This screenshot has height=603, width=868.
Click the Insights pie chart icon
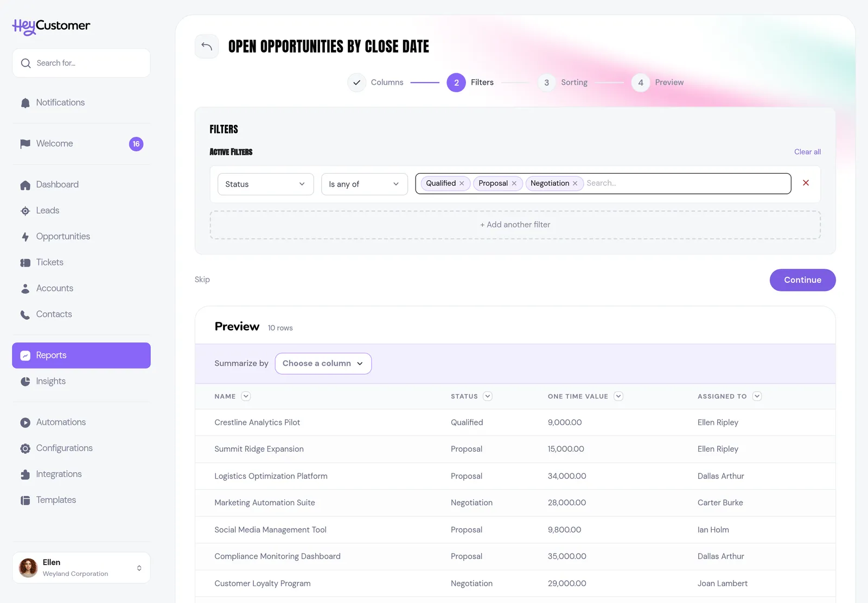coord(25,382)
